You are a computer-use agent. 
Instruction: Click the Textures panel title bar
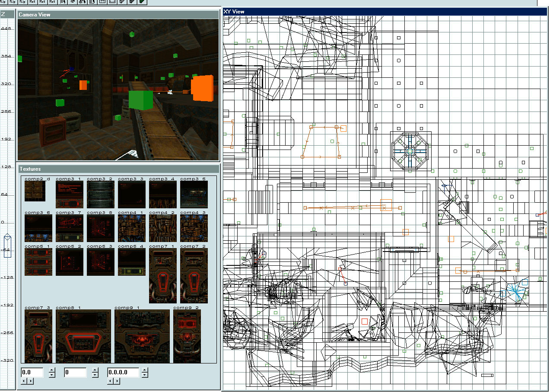pyautogui.click(x=118, y=169)
